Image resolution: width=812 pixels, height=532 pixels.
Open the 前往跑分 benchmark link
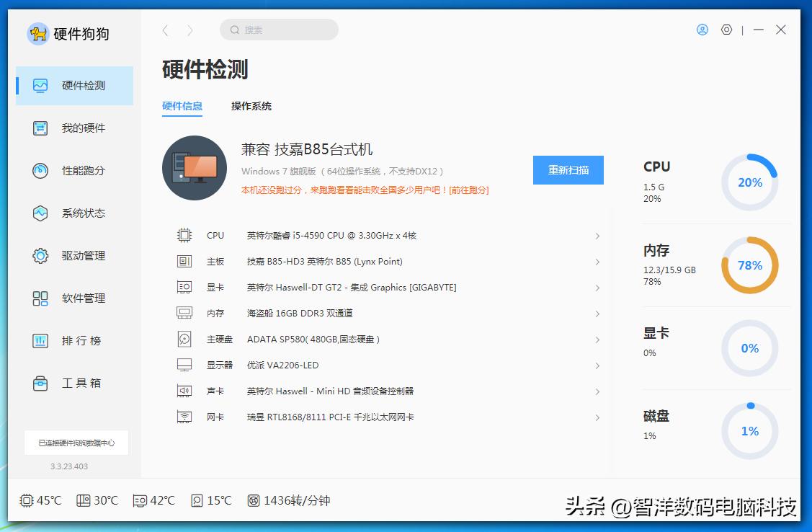pyautogui.click(x=467, y=190)
